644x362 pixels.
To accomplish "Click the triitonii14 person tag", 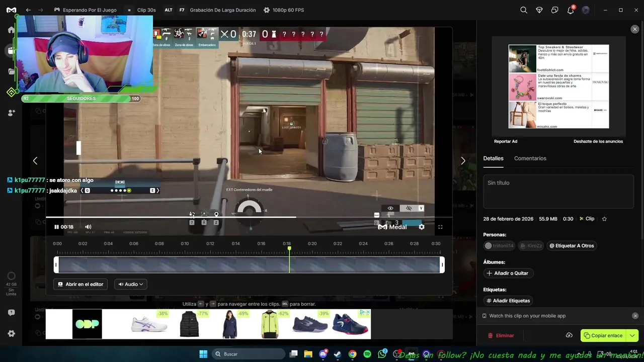I will point(499,246).
